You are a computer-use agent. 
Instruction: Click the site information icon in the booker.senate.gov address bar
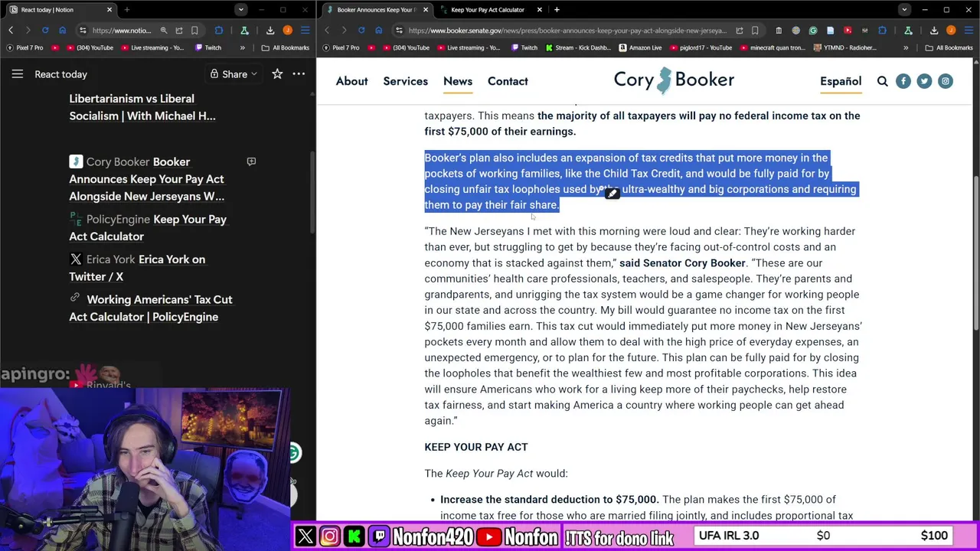[399, 31]
